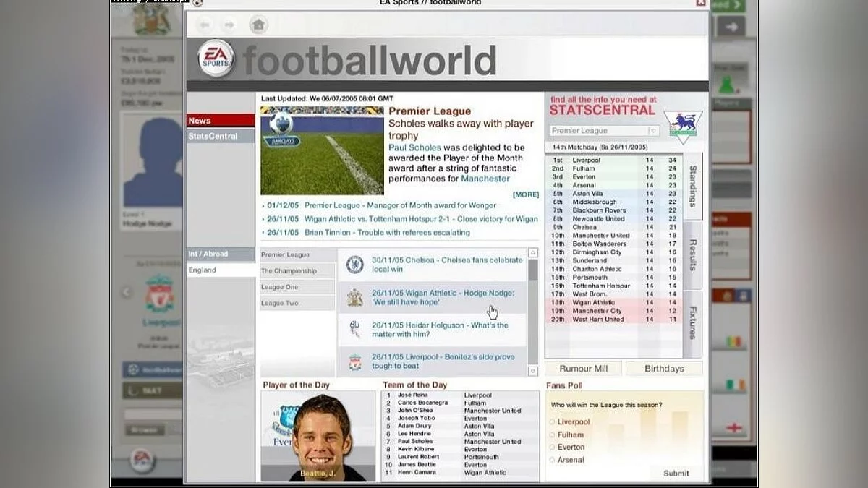Screen dimensions: 868x488
Task: Click West Ham United in standings
Action: point(598,320)
